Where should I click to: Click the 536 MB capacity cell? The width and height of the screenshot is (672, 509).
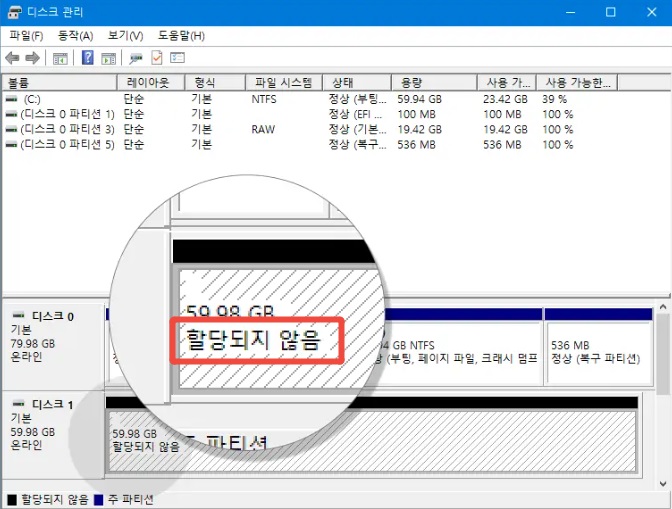pos(417,145)
